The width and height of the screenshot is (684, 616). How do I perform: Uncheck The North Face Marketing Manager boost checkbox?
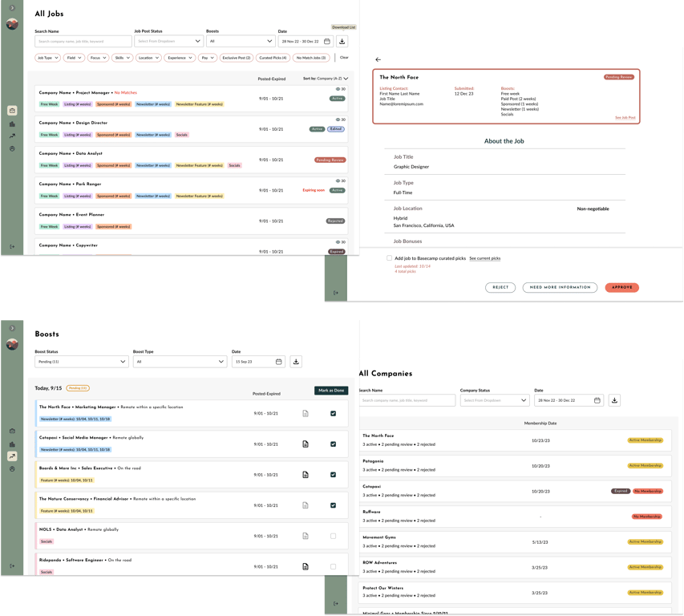pos(333,413)
